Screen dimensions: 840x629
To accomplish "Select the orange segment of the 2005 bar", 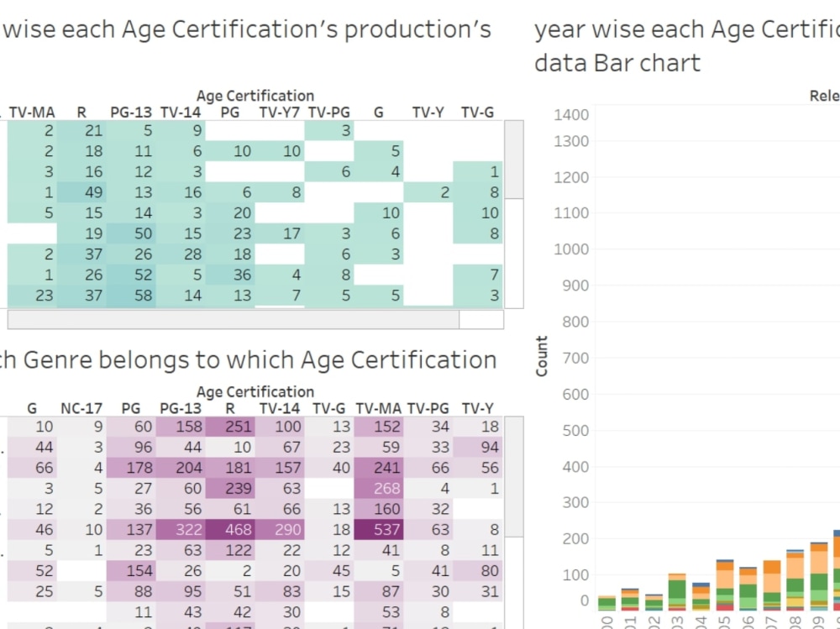I will click(x=724, y=564).
